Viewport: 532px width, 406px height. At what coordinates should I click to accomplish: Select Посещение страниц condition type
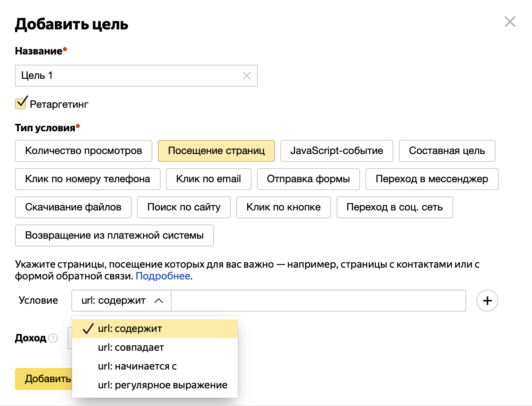pyautogui.click(x=216, y=151)
